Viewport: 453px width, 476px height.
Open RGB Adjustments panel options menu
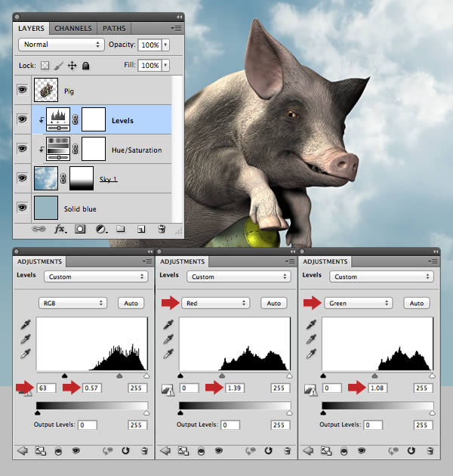147,261
